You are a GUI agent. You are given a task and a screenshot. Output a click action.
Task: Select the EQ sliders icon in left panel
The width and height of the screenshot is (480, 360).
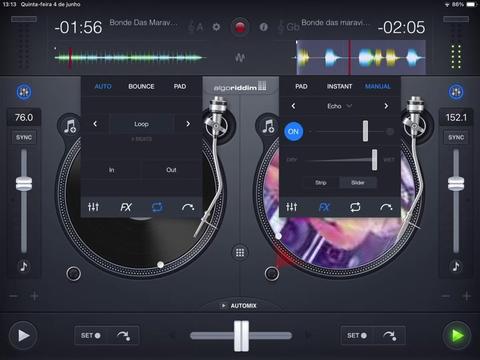pos(93,207)
